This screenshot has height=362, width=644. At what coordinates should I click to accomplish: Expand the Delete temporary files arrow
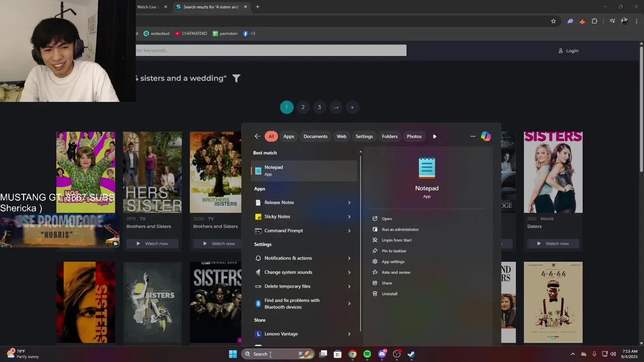coord(349,287)
